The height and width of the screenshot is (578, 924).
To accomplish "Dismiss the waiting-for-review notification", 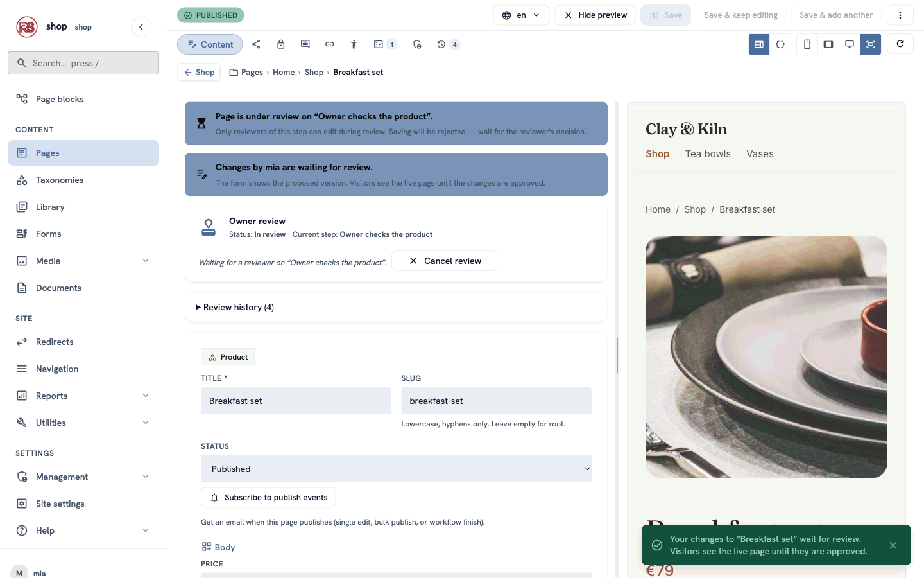I will 893,545.
